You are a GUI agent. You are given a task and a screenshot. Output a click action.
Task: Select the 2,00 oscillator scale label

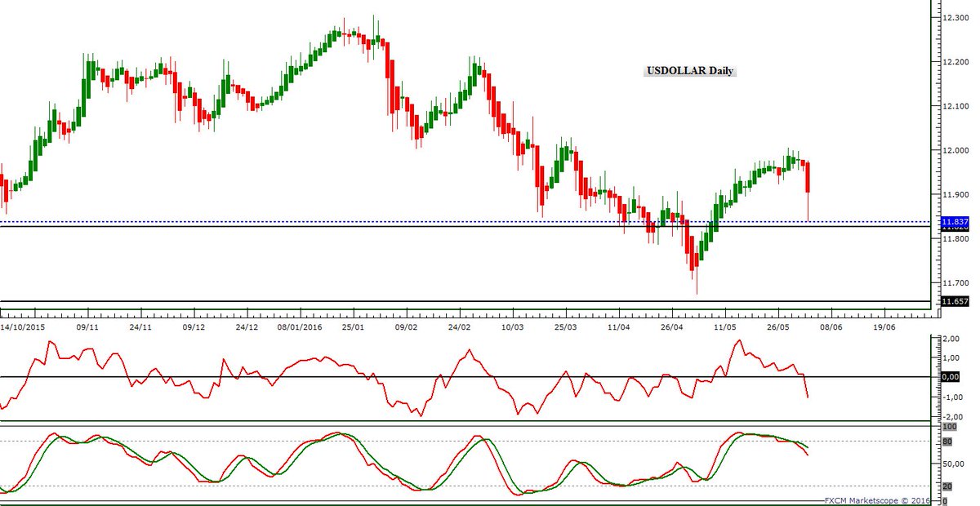pyautogui.click(x=950, y=339)
